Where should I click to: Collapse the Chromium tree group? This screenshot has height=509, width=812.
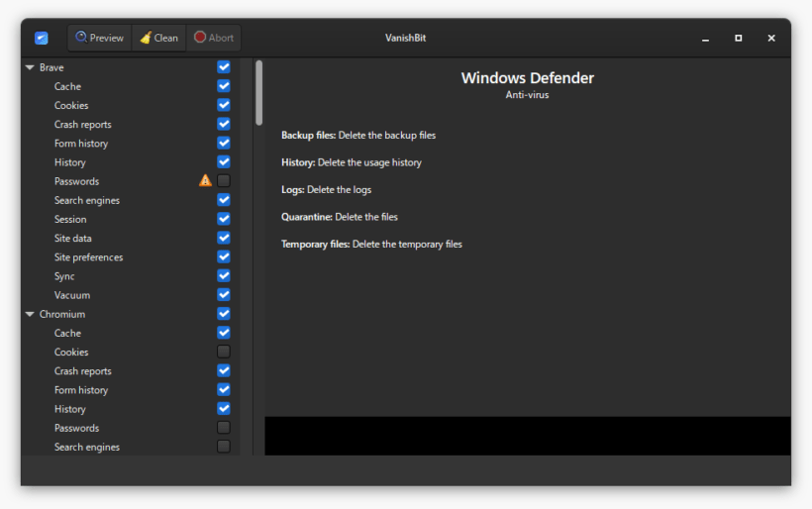click(30, 314)
